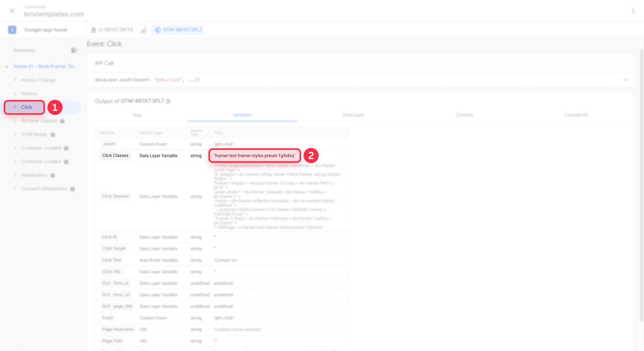The height and width of the screenshot is (351, 644).
Task: Click the Variable Type column header
Action: coord(151,133)
